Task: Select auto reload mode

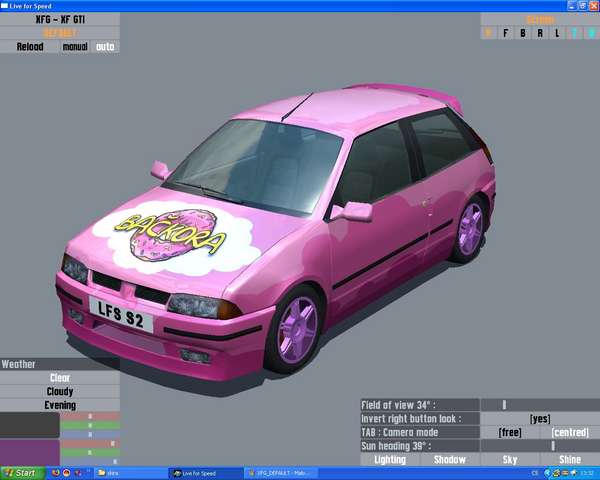Action: tap(105, 47)
